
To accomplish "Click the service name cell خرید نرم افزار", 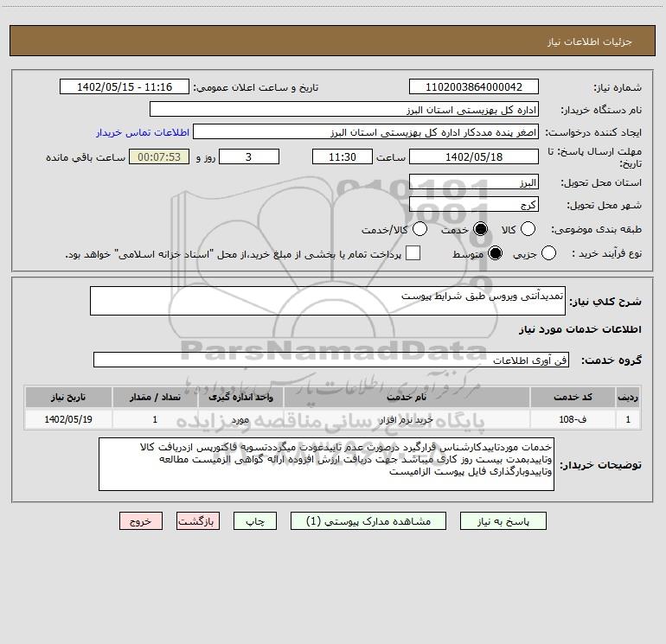I will coord(407,419).
